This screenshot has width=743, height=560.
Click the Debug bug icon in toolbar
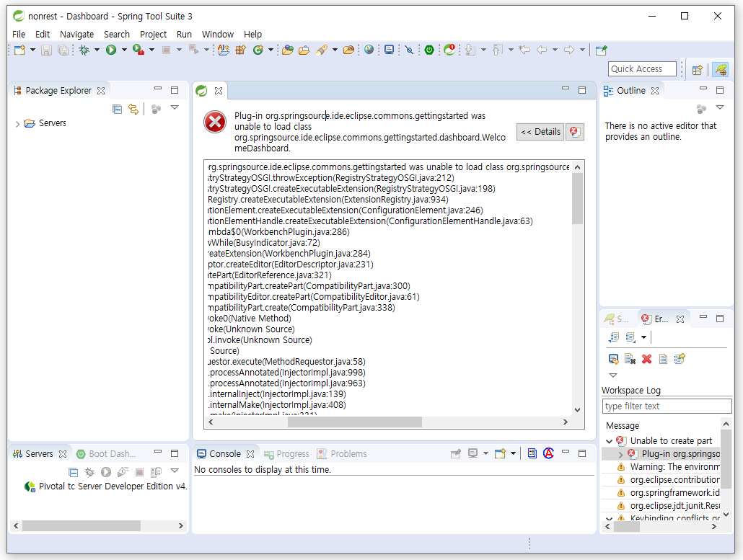(x=84, y=50)
